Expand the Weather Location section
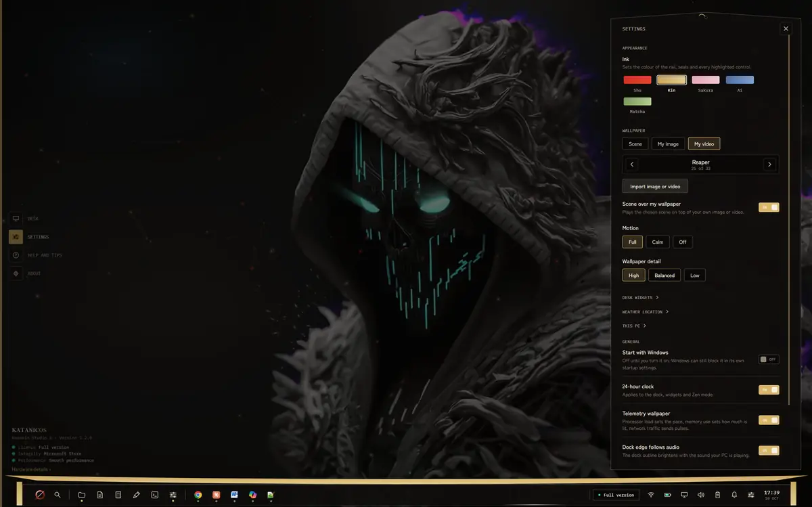The image size is (812, 507). coord(646,312)
